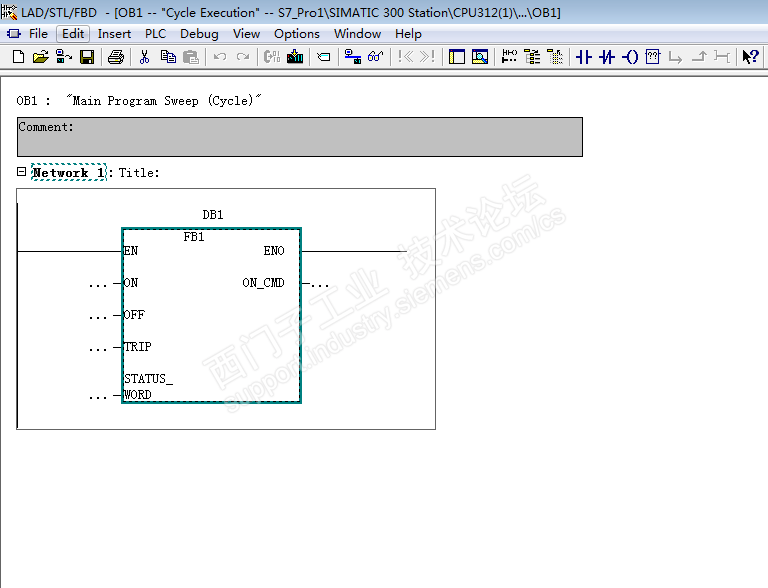
Task: Insert an empty box element
Action: (x=653, y=57)
